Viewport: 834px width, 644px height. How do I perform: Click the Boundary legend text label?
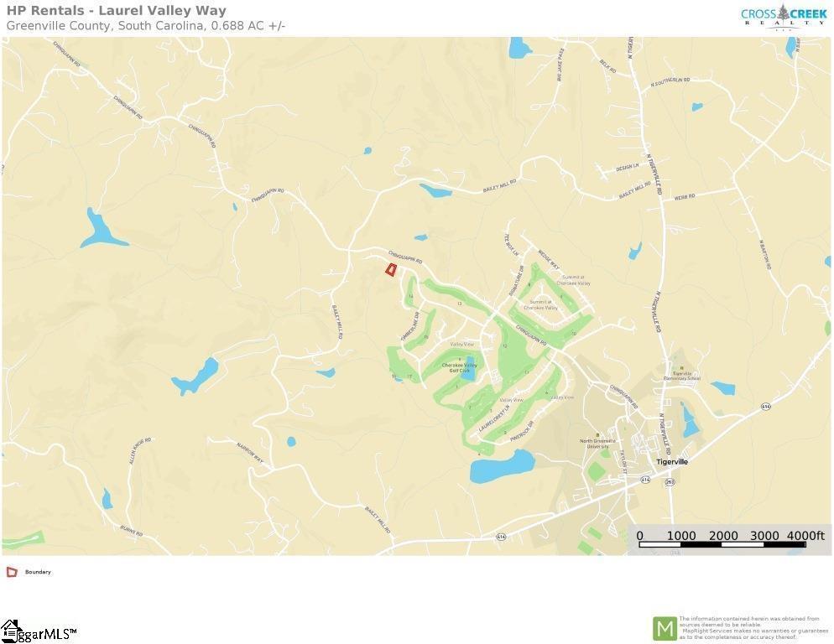tap(38, 572)
